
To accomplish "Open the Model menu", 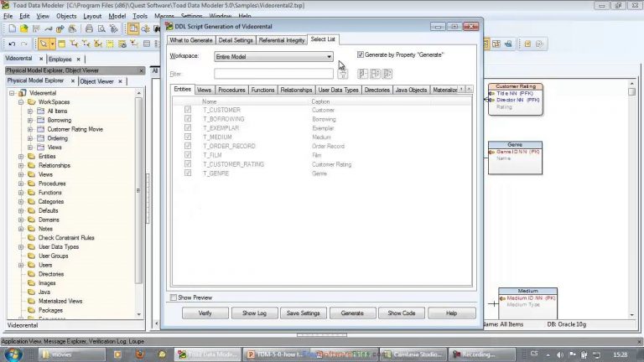I will (x=117, y=16).
